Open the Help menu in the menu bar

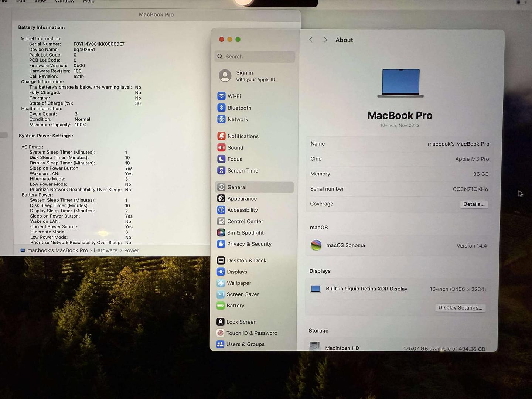coord(89,1)
